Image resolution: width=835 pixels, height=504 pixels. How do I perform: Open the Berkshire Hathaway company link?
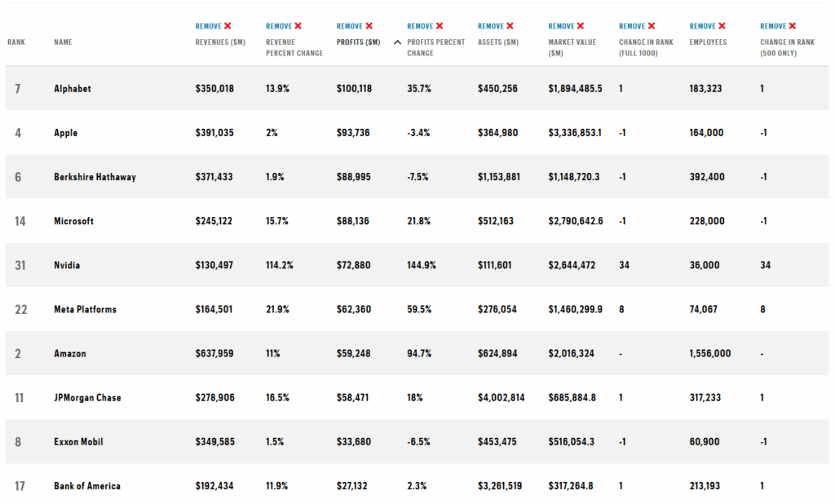(x=95, y=177)
